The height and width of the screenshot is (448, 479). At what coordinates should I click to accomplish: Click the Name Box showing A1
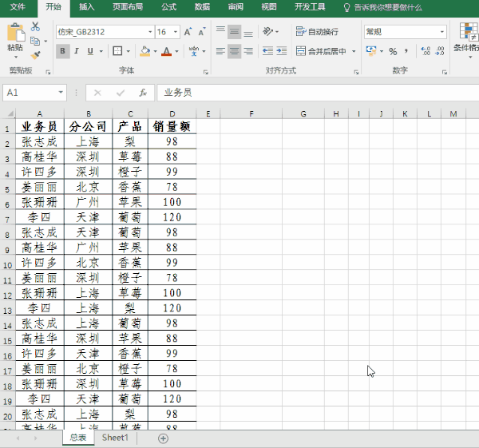32,92
